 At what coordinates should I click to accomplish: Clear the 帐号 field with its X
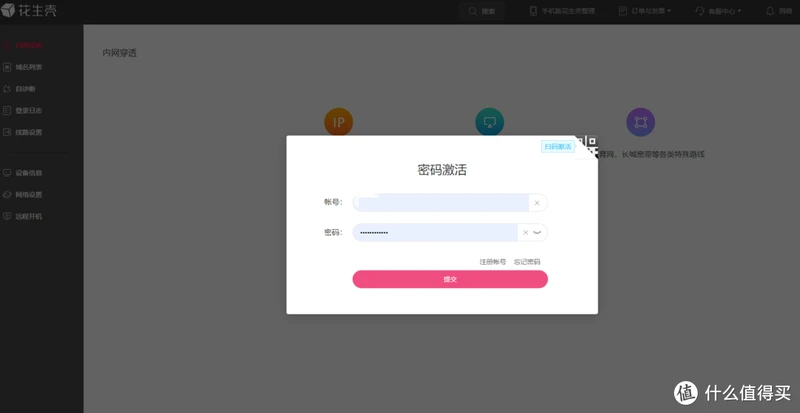537,203
